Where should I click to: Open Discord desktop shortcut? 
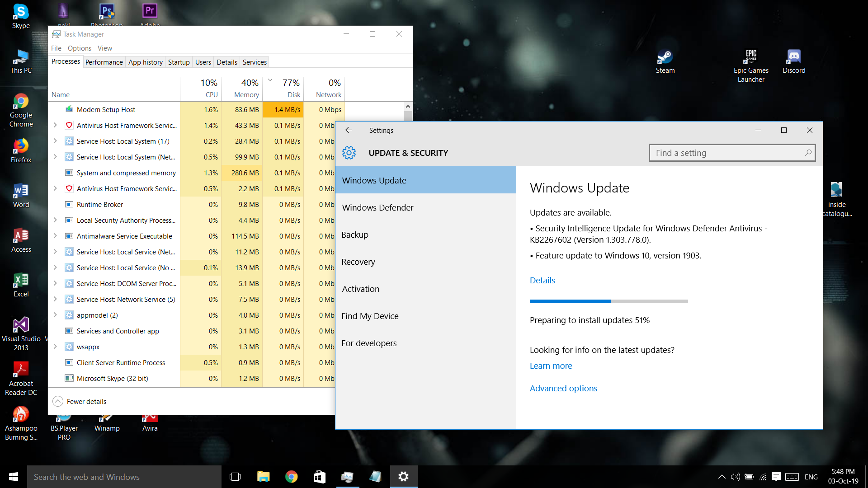[x=794, y=61]
